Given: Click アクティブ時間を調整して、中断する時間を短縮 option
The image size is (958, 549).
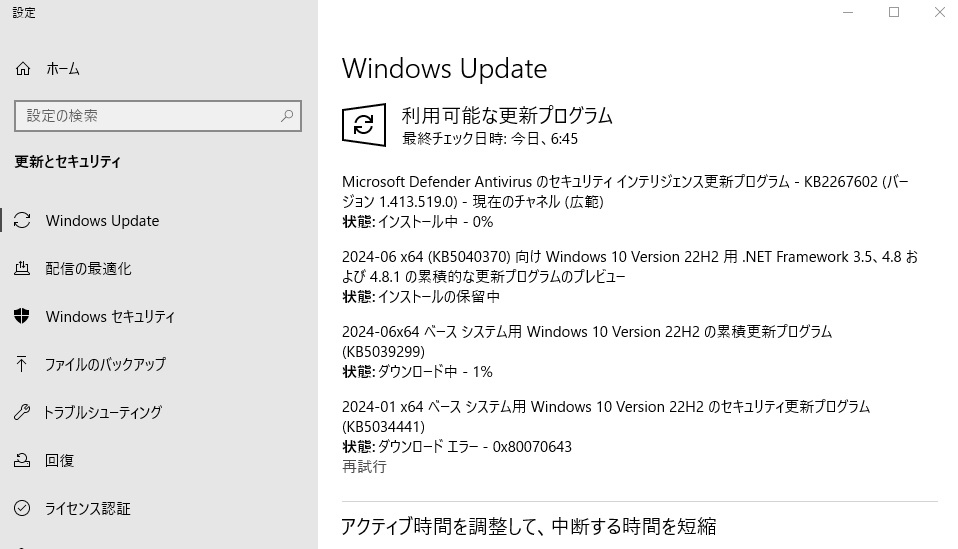Looking at the screenshot, I should coord(529,526).
